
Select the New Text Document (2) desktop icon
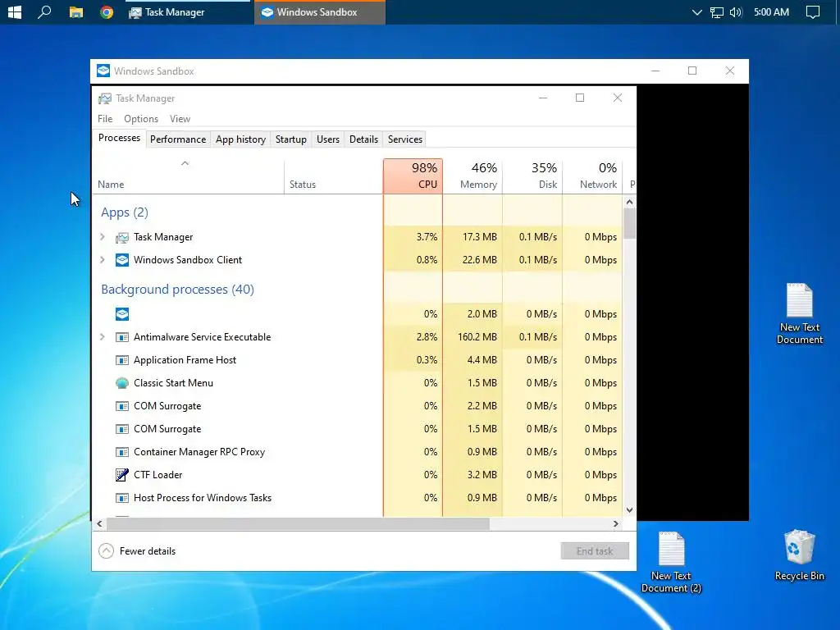671,563
